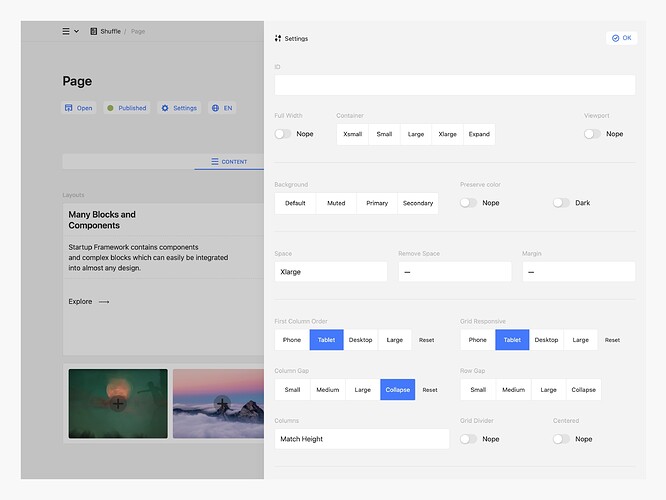Screen dimensions: 666x500
Task: Enable the Dark toggle
Action: point(561,203)
